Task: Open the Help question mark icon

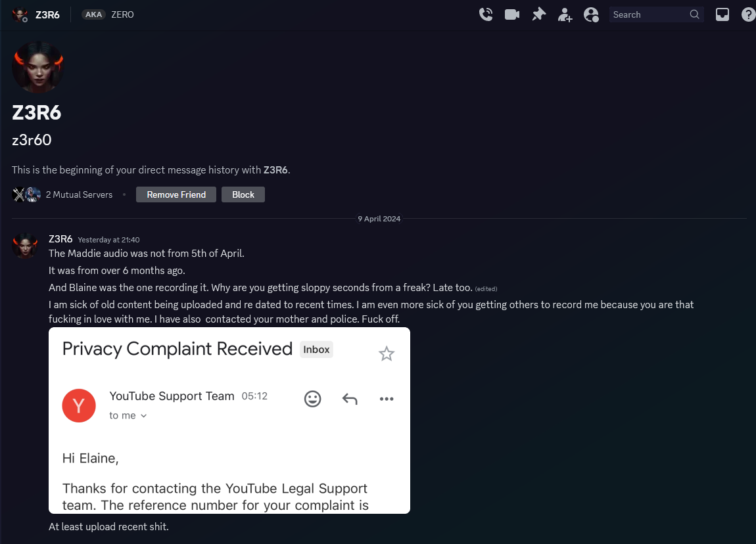Action: [748, 15]
